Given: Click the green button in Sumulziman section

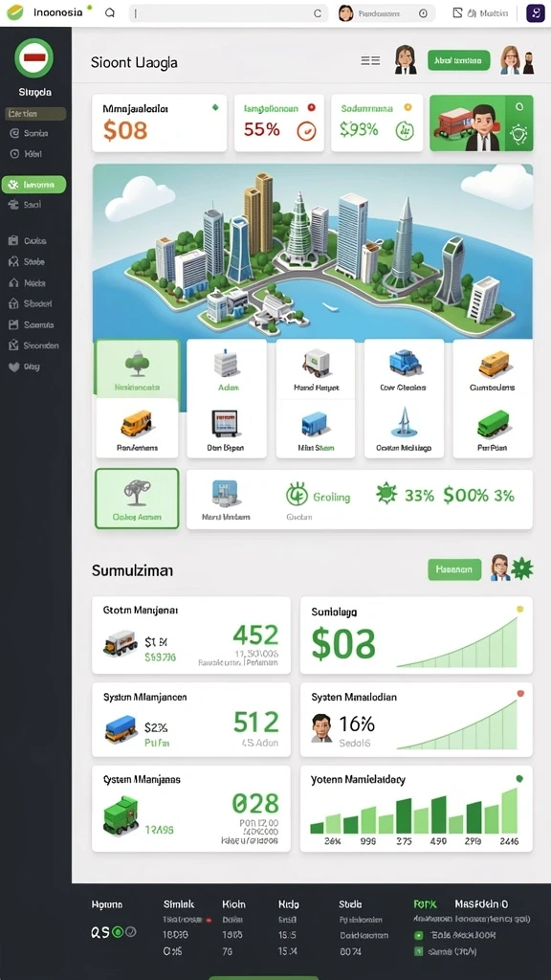Looking at the screenshot, I should point(454,569).
